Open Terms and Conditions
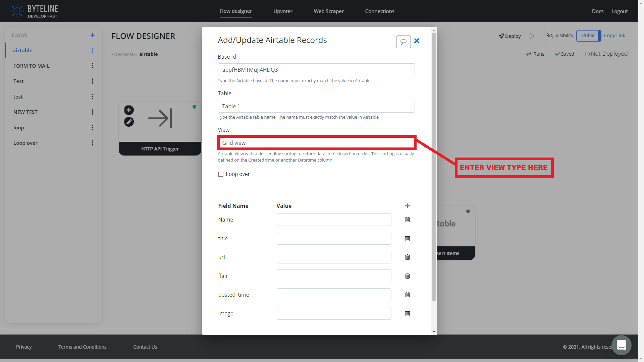 [83, 347]
